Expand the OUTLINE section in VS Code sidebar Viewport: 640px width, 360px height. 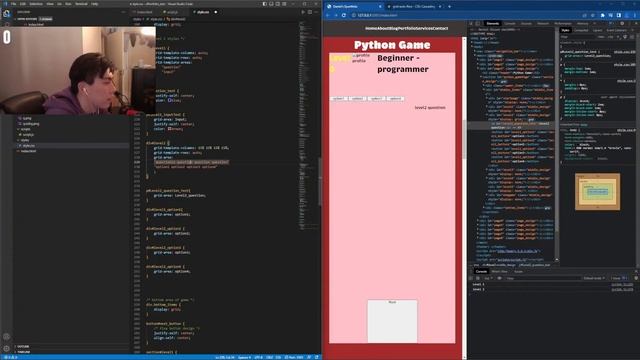click(x=23, y=347)
